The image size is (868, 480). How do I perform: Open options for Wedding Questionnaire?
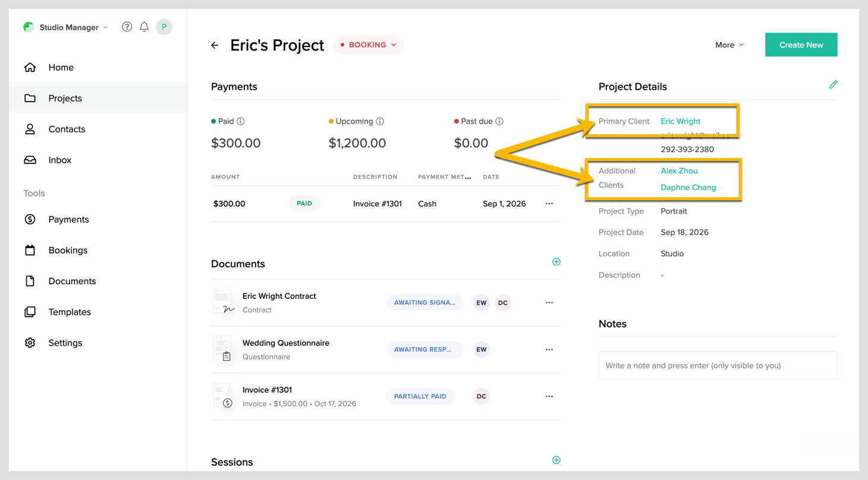(x=549, y=349)
